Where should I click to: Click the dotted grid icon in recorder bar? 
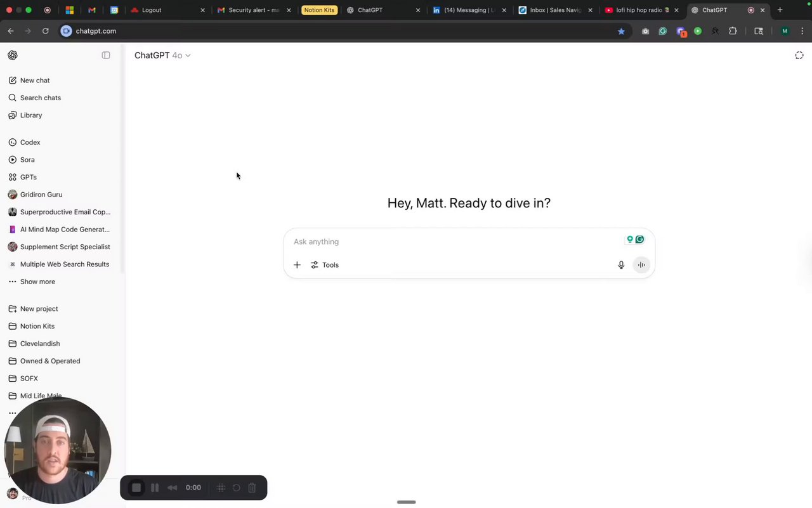coord(221,488)
